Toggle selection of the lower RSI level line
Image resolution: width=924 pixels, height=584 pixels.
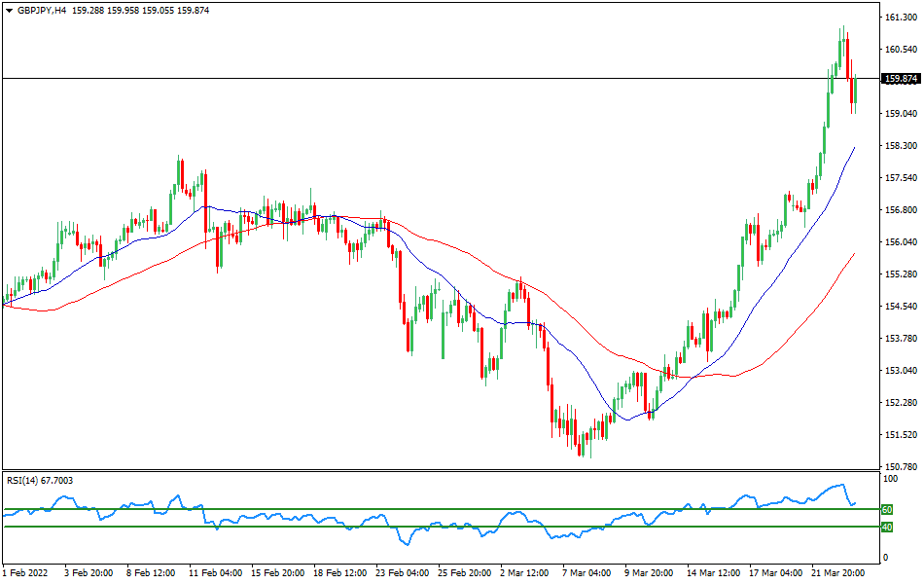(389, 527)
